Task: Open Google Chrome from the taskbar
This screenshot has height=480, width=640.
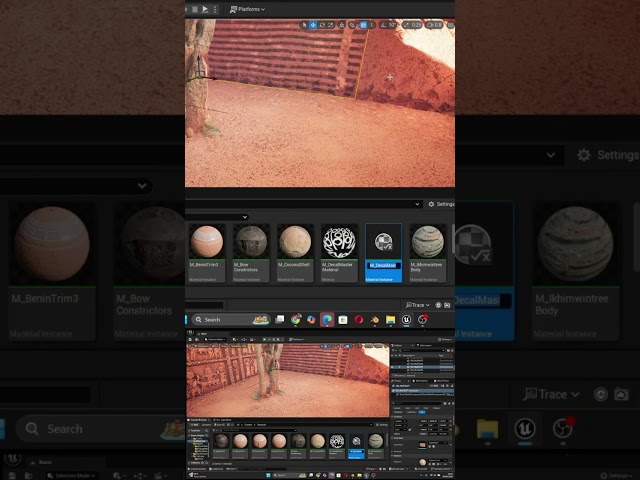Action: [296, 320]
